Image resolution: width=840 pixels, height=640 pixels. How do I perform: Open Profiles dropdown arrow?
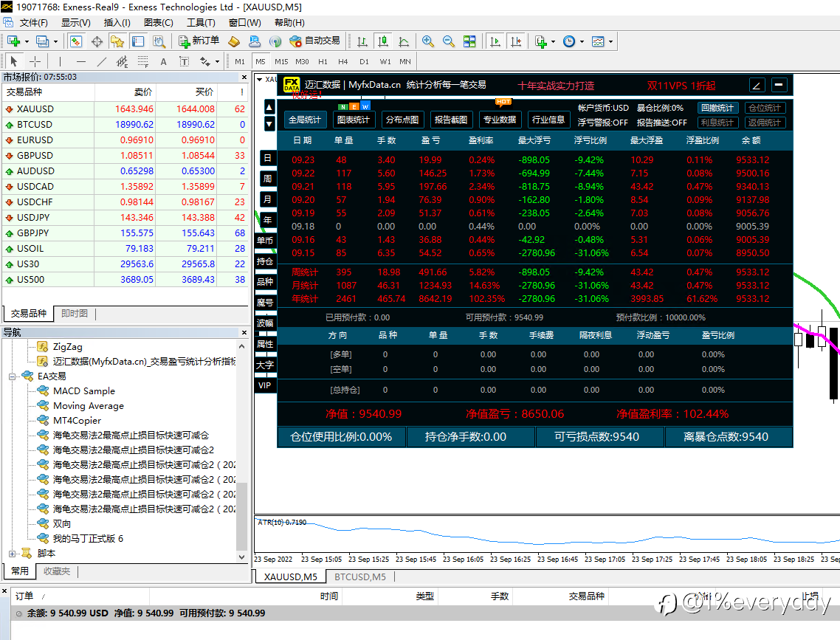(55, 41)
